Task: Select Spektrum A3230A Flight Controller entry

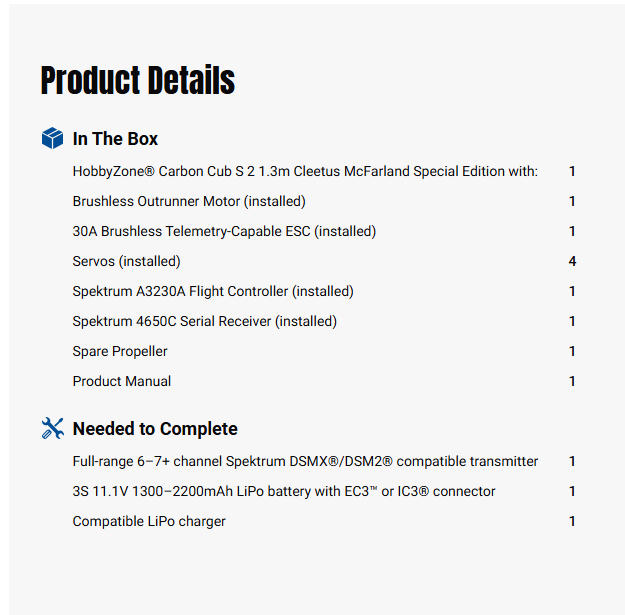Action: (x=213, y=291)
